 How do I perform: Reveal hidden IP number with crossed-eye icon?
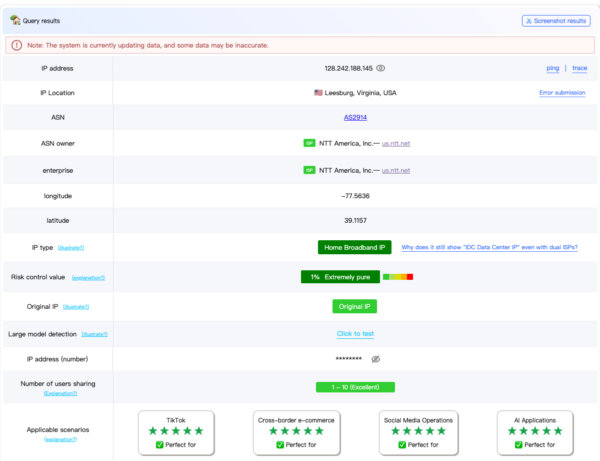376,359
